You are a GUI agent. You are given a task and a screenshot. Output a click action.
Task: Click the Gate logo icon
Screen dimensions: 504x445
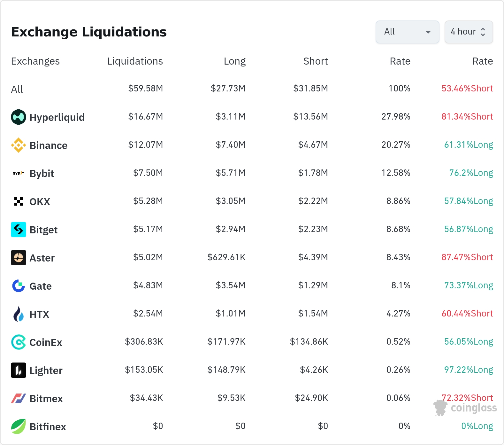(19, 286)
